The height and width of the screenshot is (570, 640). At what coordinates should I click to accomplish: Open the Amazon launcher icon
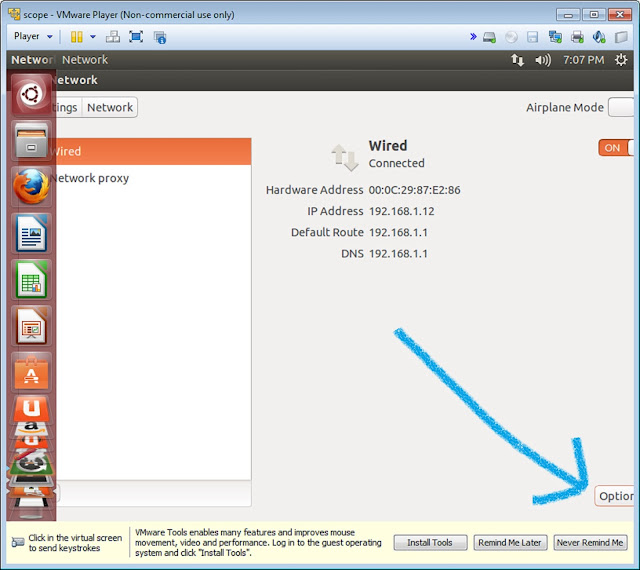pyautogui.click(x=31, y=428)
